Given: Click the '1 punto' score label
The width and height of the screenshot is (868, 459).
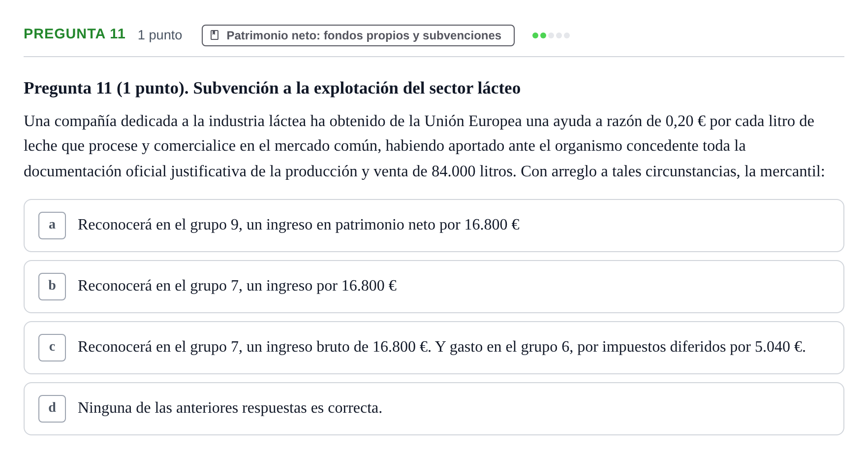Looking at the screenshot, I should (160, 35).
